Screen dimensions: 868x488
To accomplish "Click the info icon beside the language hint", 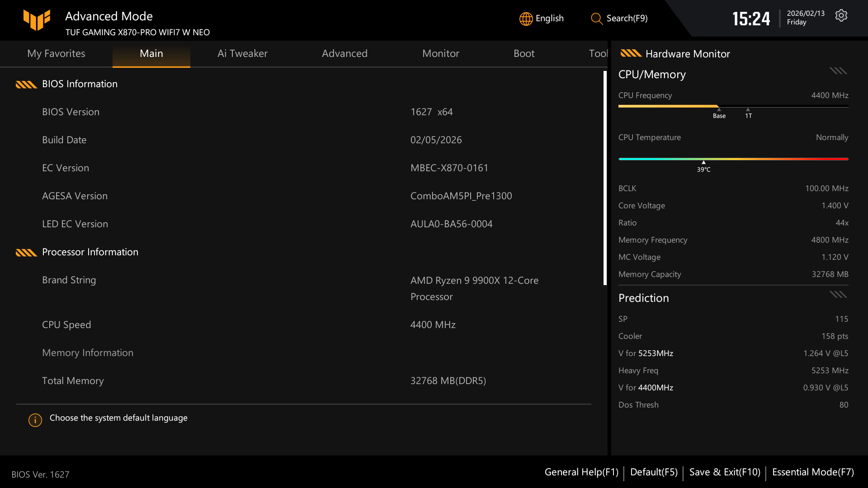I will tap(35, 420).
